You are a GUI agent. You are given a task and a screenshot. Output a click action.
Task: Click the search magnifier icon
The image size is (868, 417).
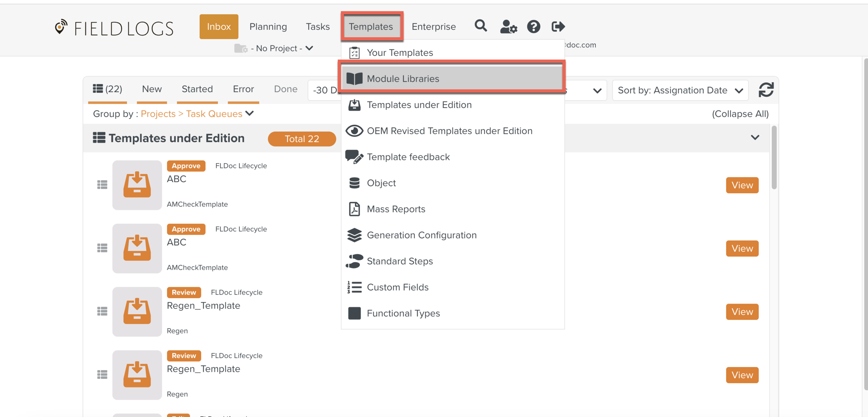pyautogui.click(x=481, y=26)
